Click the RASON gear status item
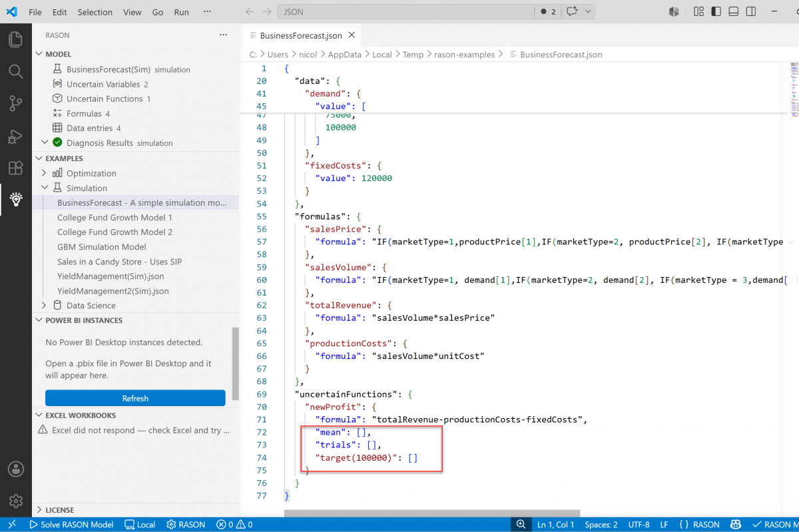The width and height of the screenshot is (799, 532). [x=186, y=525]
